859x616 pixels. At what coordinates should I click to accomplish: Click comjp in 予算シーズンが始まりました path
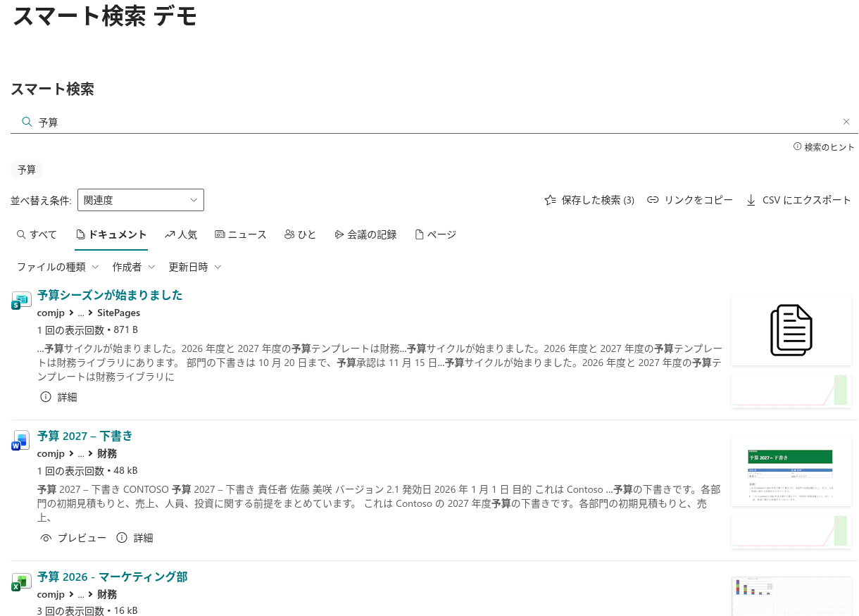pyautogui.click(x=51, y=313)
